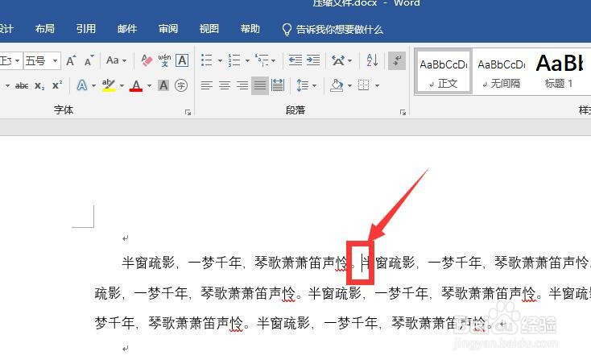The height and width of the screenshot is (364, 591).
Task: Click the lightbulb Tell Me icon
Action: 287,29
